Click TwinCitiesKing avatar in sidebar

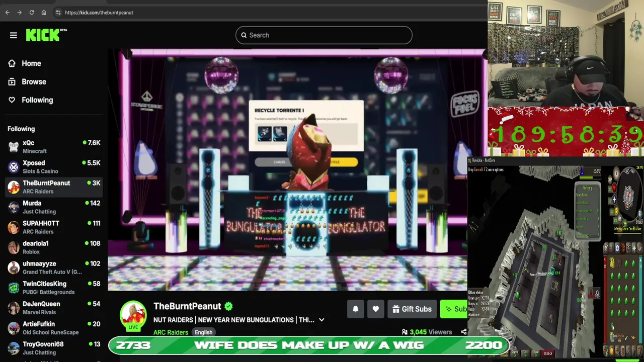14,288
